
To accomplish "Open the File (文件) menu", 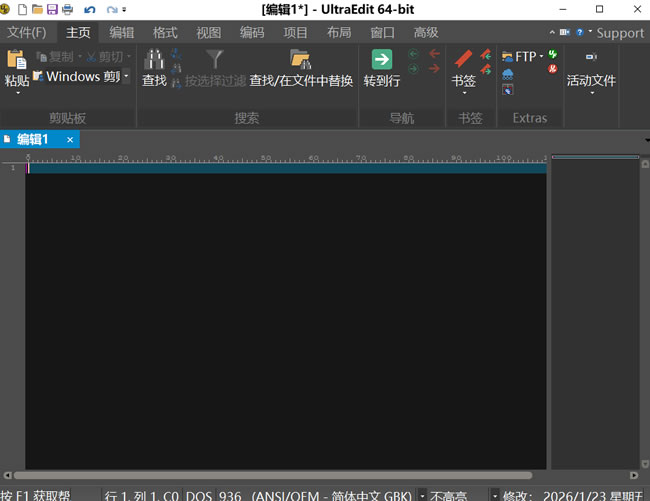I will tap(27, 32).
